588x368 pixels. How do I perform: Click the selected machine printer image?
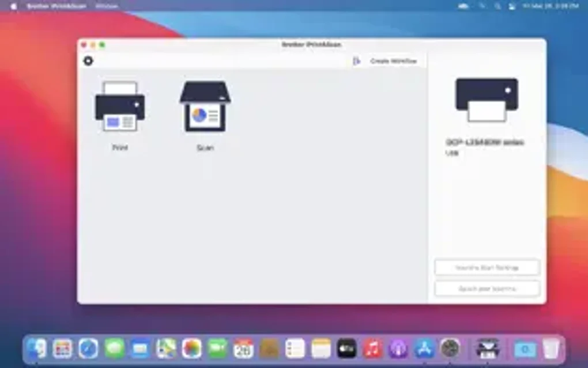point(487,100)
